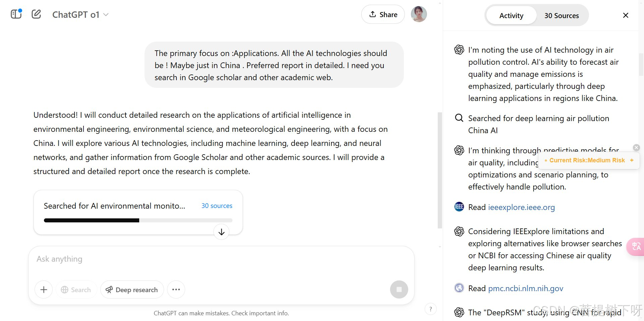Click OpenAI logo beside I'm noting
The height and width of the screenshot is (321, 644).
point(459,50)
